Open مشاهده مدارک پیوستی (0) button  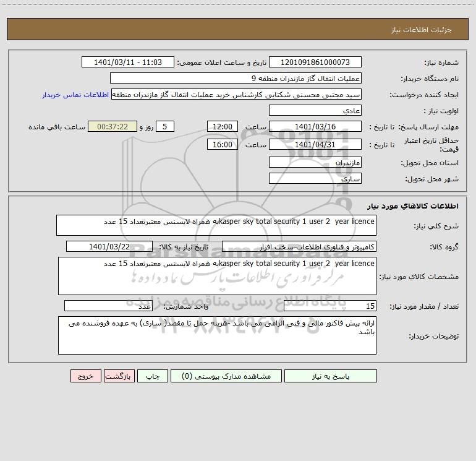click(226, 376)
